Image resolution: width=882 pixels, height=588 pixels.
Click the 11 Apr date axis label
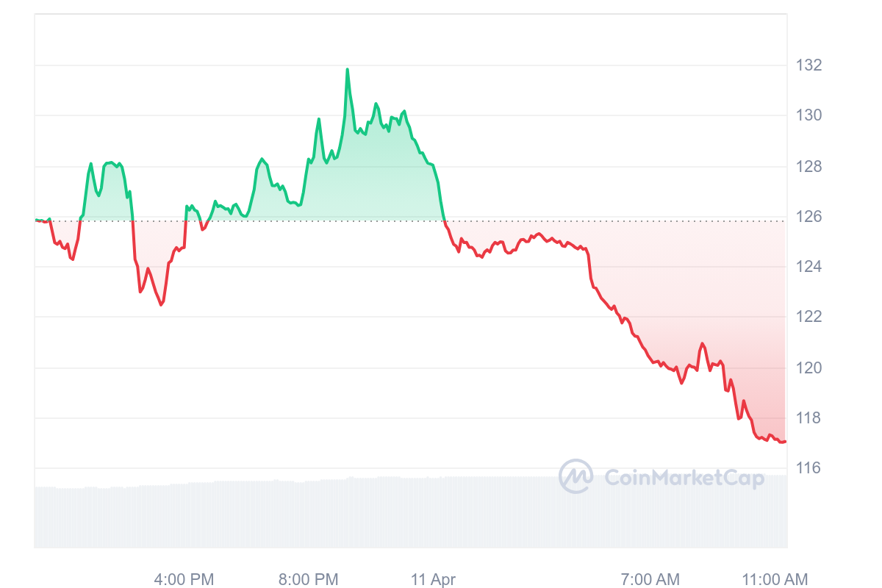(x=433, y=579)
